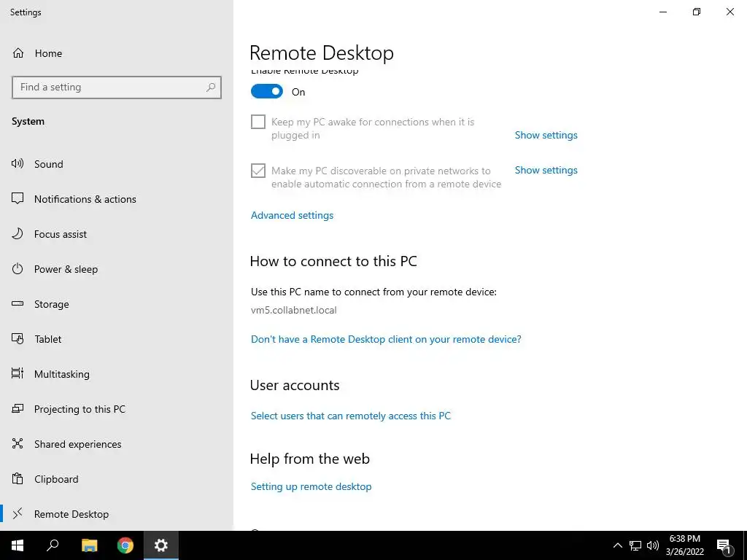Click the network tray icon
Viewport: 747px width, 560px height.
click(x=635, y=545)
